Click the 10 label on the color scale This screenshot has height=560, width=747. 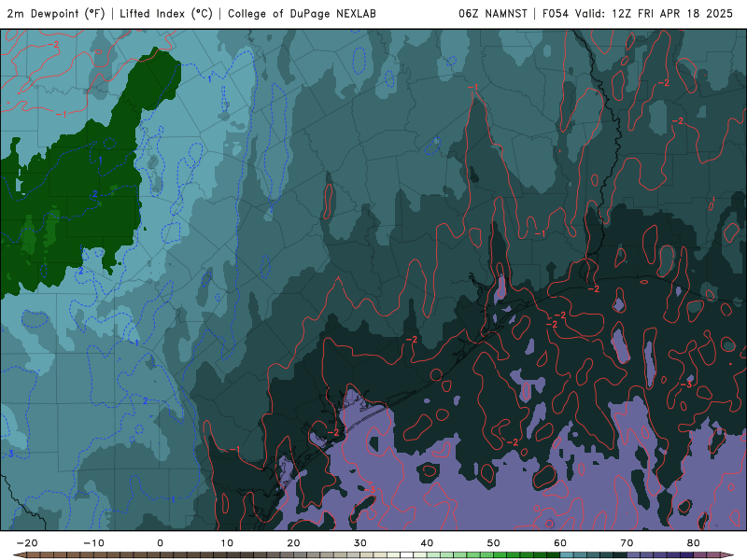click(227, 543)
